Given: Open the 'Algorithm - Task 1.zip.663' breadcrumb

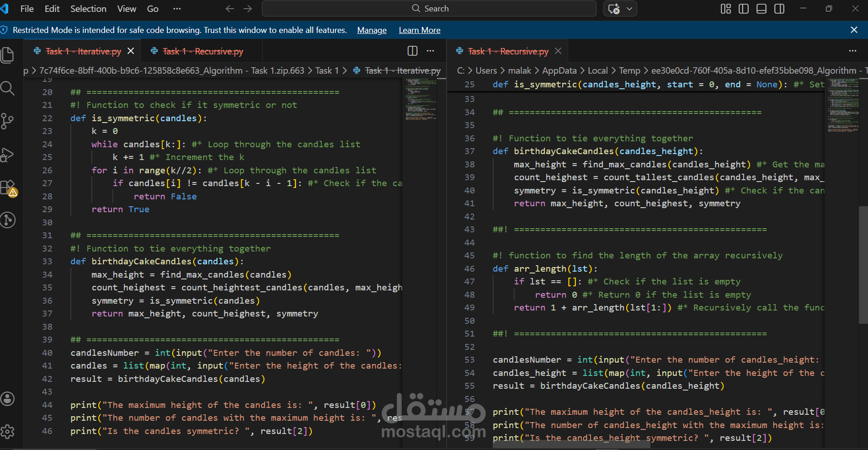Looking at the screenshot, I should click(172, 70).
